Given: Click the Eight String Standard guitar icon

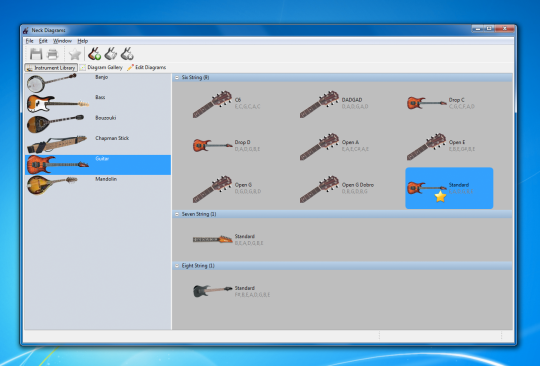Looking at the screenshot, I should 212,291.
